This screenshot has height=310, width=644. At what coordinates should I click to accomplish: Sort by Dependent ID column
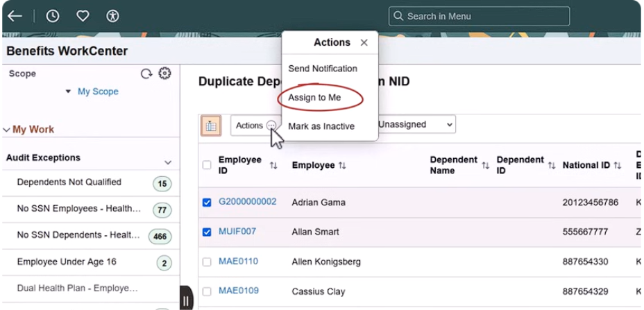(x=552, y=166)
